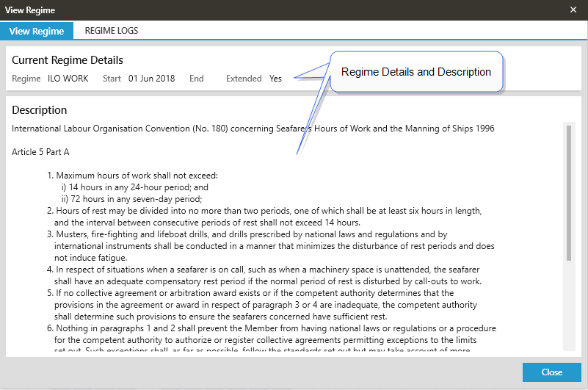Click the Regime Details and Description callout
The width and height of the screenshot is (588, 390).
416,72
